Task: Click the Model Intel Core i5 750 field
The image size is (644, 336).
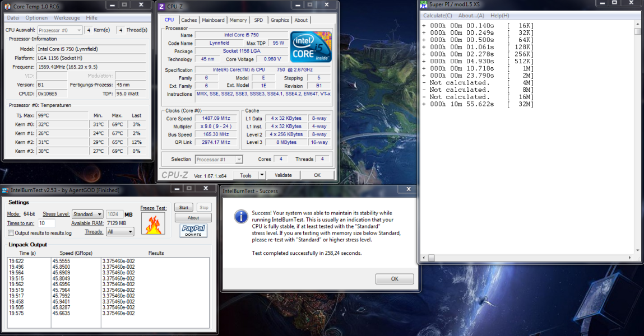Action: (x=91, y=49)
